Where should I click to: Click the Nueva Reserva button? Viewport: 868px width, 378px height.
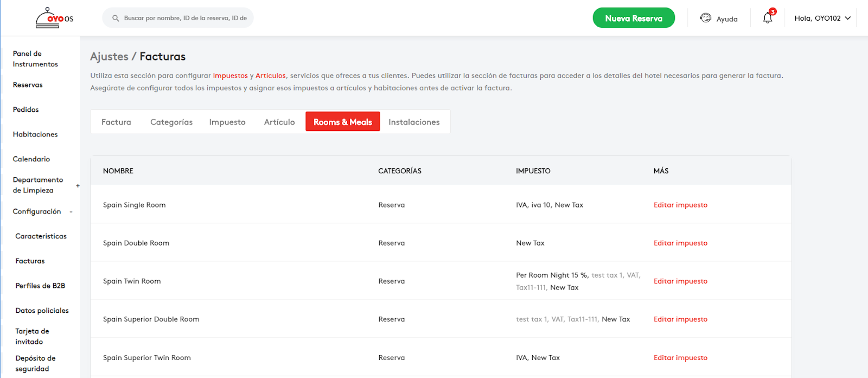pyautogui.click(x=634, y=18)
